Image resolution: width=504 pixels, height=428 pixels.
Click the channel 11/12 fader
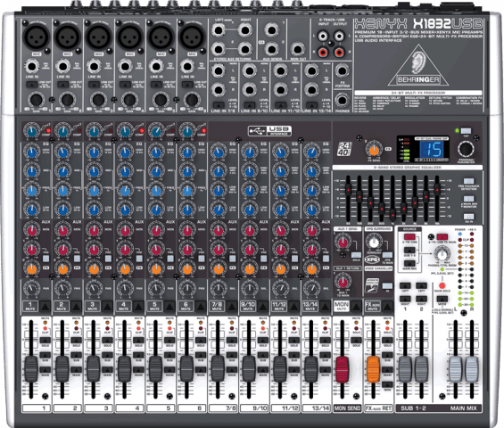(x=280, y=369)
